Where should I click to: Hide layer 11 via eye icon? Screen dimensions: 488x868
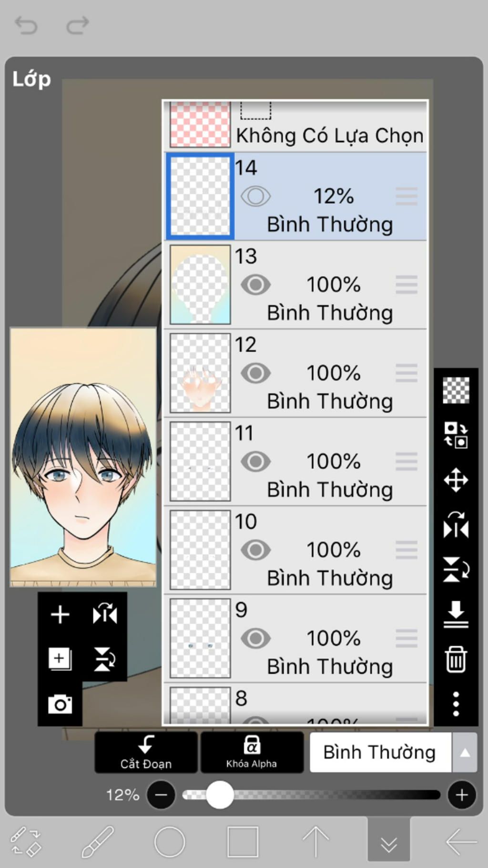(255, 462)
